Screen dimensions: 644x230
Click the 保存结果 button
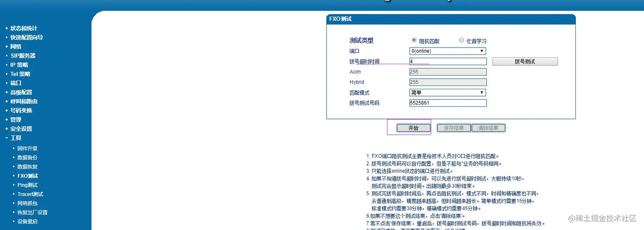point(454,128)
